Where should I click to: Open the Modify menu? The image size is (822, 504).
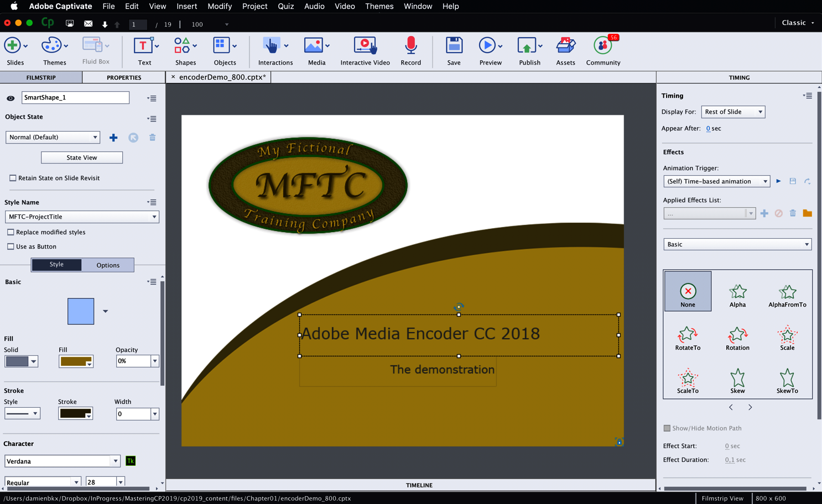point(220,6)
